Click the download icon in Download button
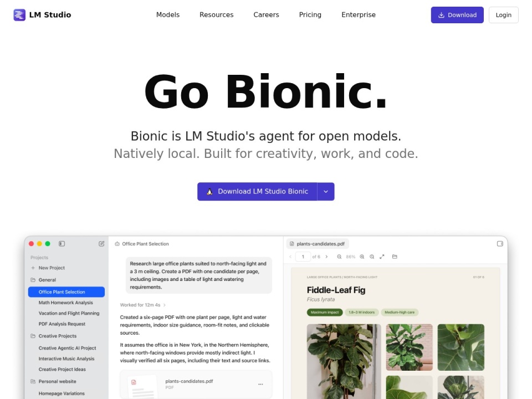The image size is (532, 399). pos(441,15)
